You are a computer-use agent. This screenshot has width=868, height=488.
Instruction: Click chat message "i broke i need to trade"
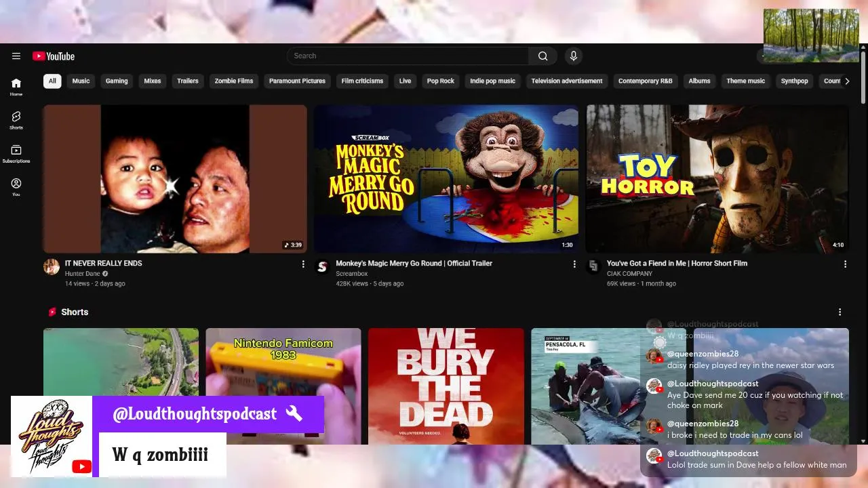[x=735, y=435]
